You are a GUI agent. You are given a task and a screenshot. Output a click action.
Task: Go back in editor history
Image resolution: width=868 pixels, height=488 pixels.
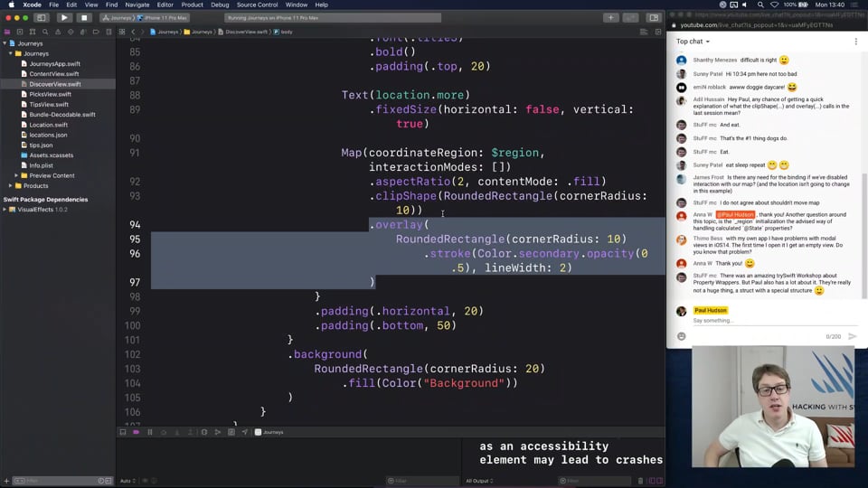(134, 33)
